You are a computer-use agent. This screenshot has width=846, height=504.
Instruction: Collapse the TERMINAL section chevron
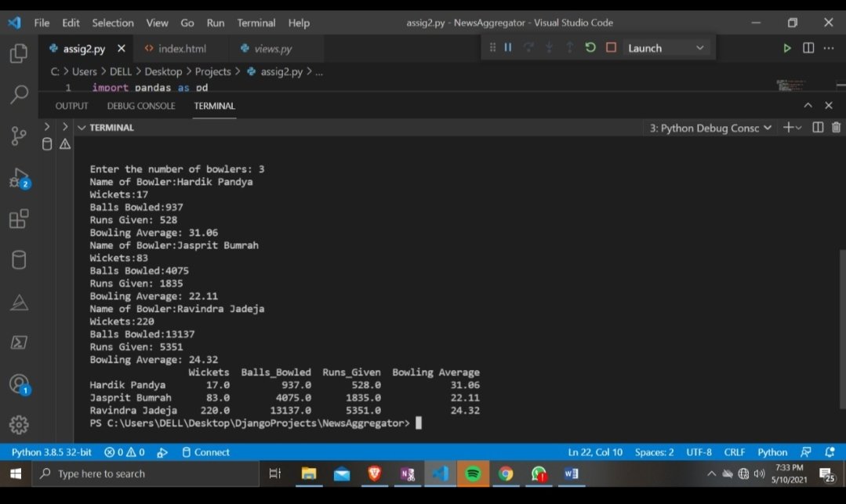point(82,127)
